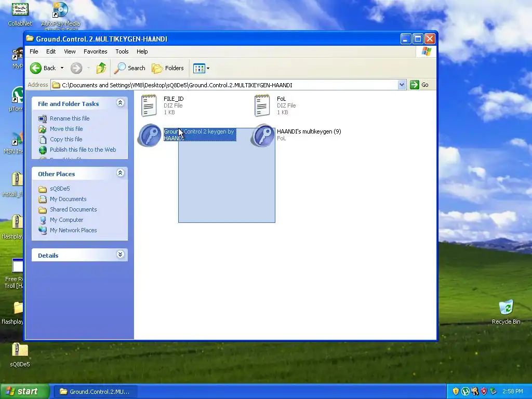Open the Tools menu
Viewport: 532px width, 399px height.
(122, 51)
